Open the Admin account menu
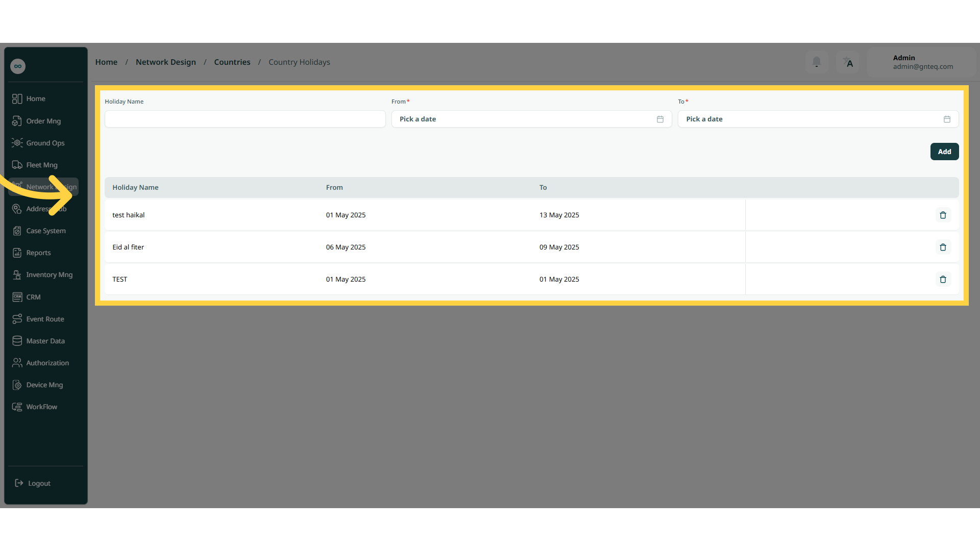The height and width of the screenshot is (551, 980). point(921,62)
